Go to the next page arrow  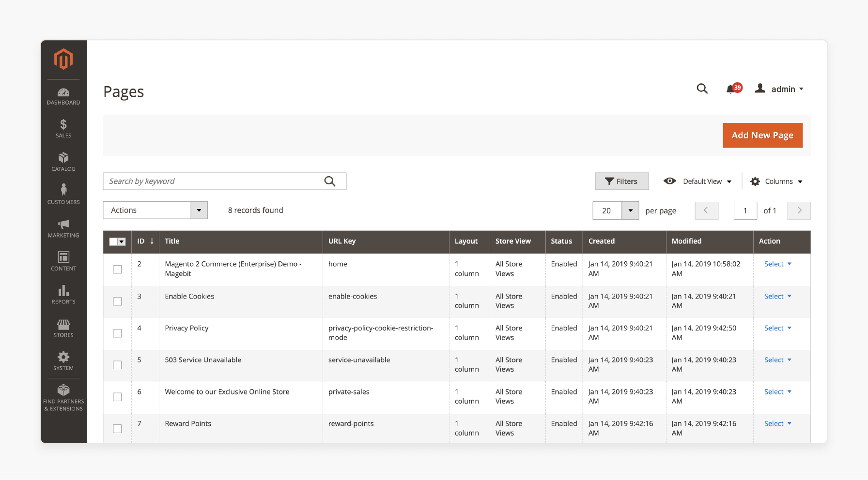[799, 210]
